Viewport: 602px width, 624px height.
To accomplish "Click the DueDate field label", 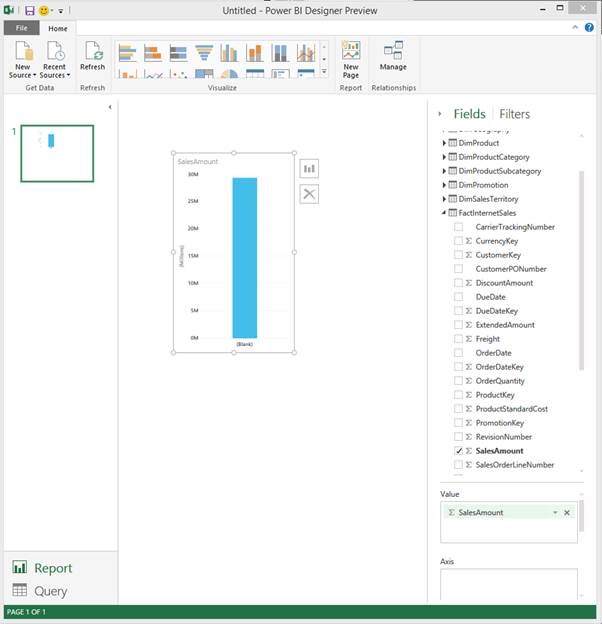I will pyautogui.click(x=490, y=297).
